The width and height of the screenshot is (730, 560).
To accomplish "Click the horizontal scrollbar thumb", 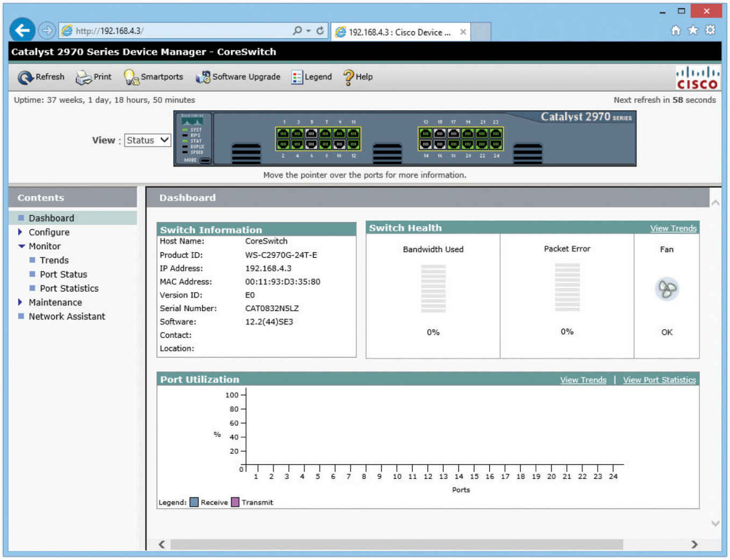I will tap(397, 544).
